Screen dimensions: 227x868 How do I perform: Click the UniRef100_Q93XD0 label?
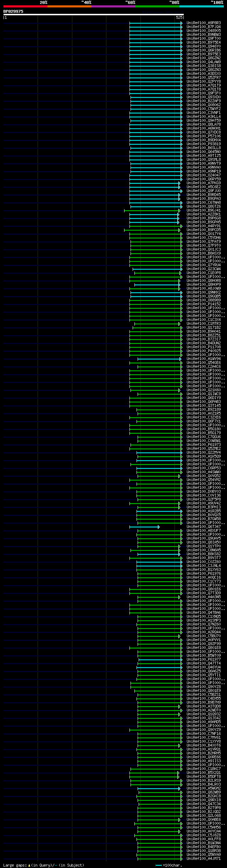204,97
